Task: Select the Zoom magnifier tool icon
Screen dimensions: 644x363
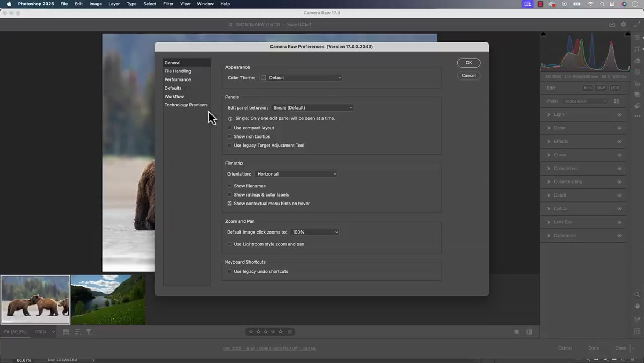Action: coord(638,295)
